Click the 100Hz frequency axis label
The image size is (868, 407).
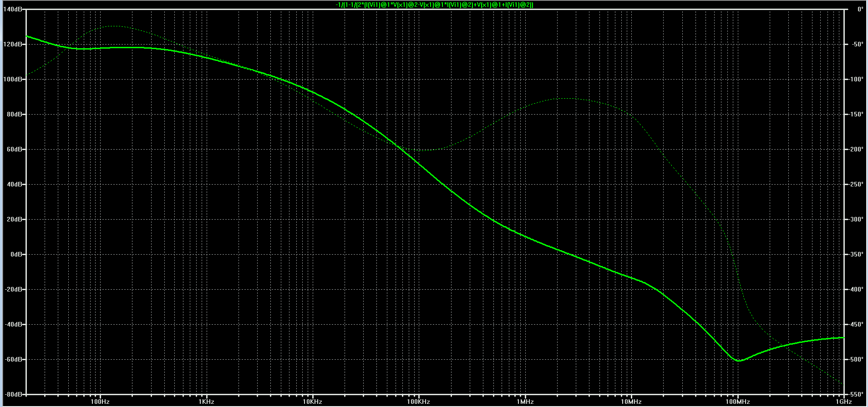click(x=100, y=402)
